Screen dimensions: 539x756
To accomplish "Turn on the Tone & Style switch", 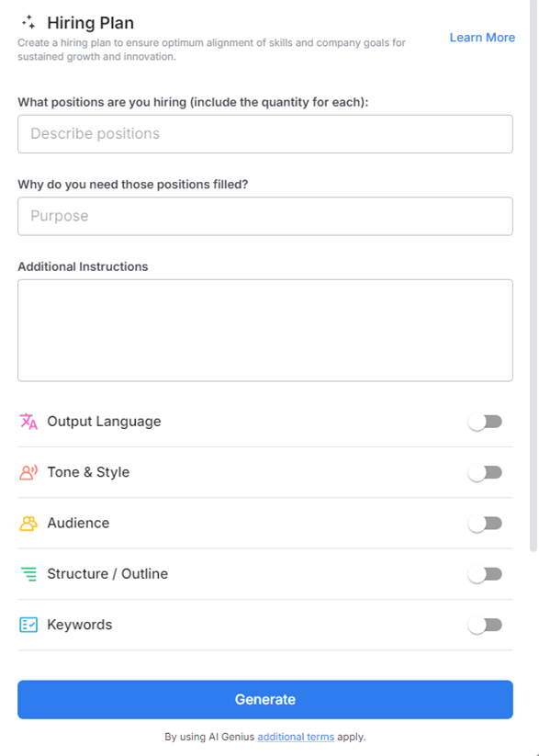I will coord(485,471).
